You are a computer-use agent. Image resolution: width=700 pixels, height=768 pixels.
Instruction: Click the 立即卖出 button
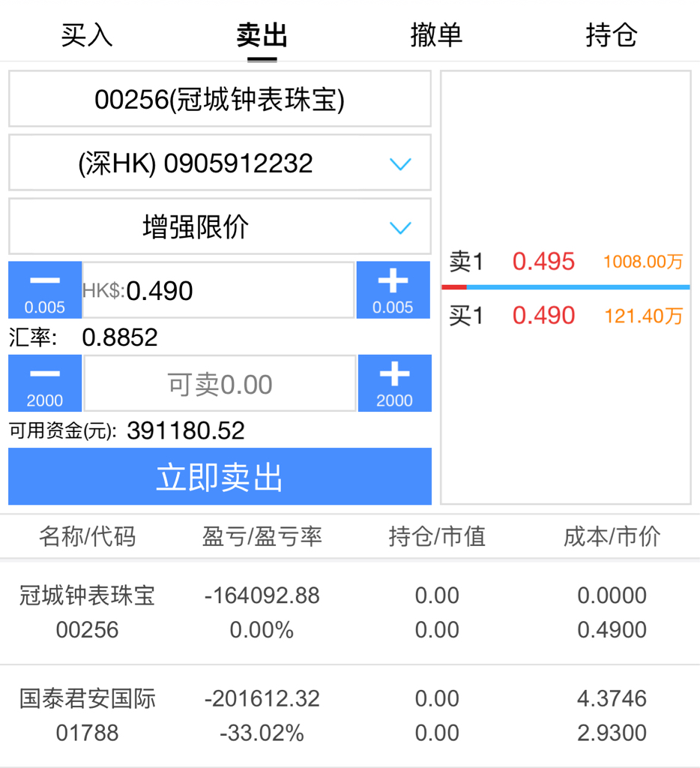point(220,476)
